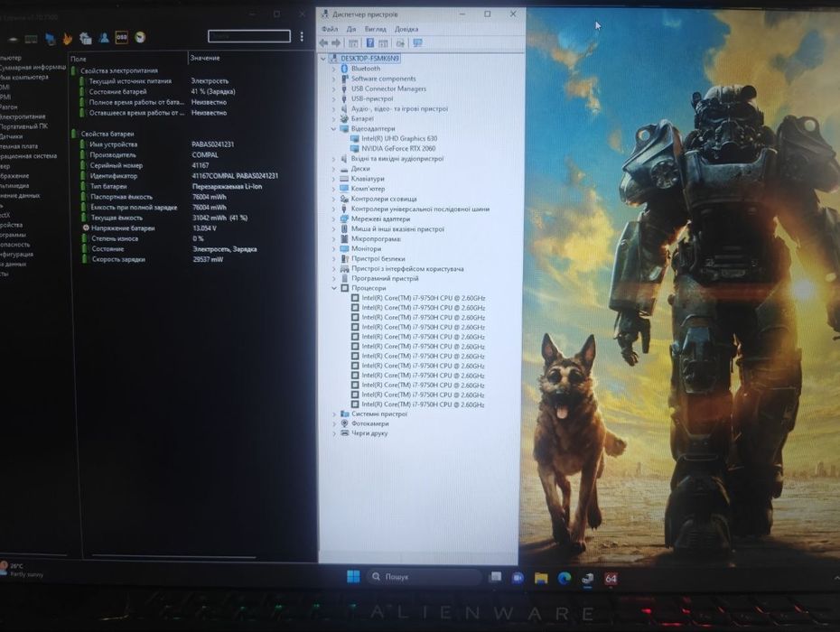This screenshot has width=840, height=632.
Task: Click the blue network computers icon in AIDA64
Action: click(50, 38)
